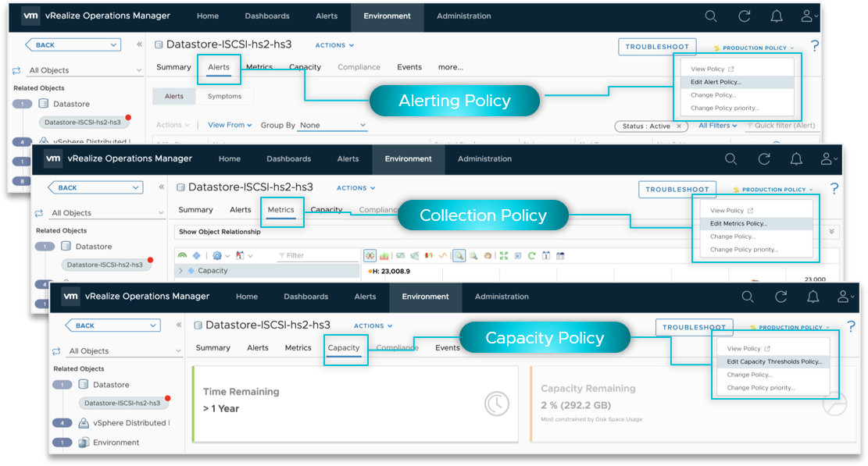
Task: Click the blue help question mark in the top window
Action: (x=815, y=47)
